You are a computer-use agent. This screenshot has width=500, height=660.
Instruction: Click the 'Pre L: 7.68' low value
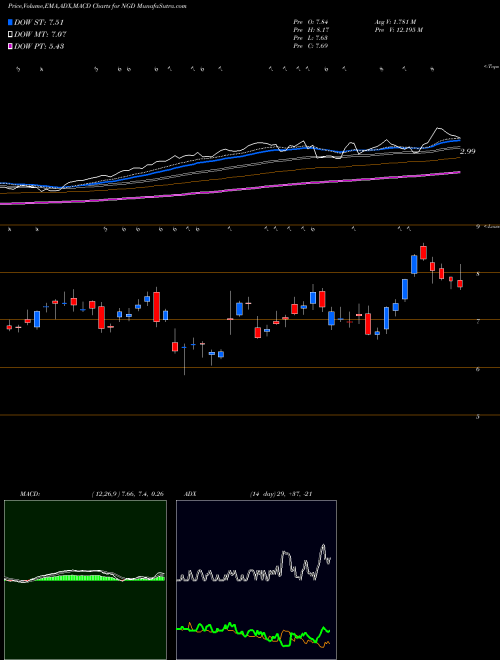(311, 38)
